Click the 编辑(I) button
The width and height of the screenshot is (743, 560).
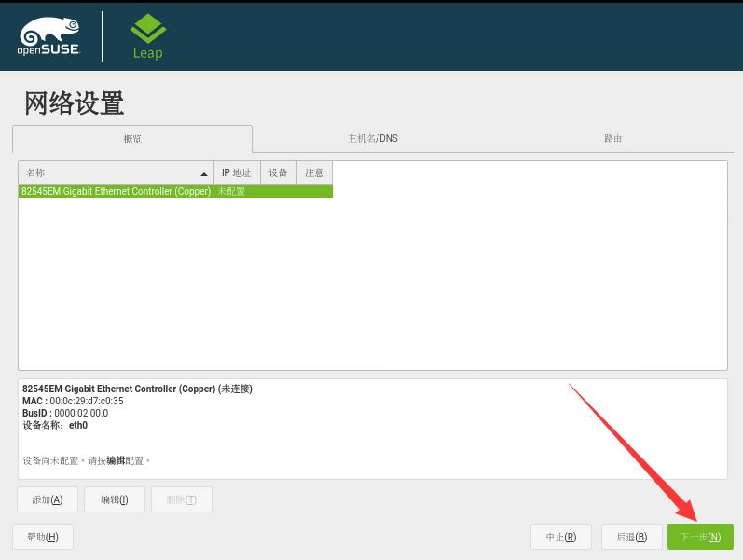pyautogui.click(x=114, y=499)
